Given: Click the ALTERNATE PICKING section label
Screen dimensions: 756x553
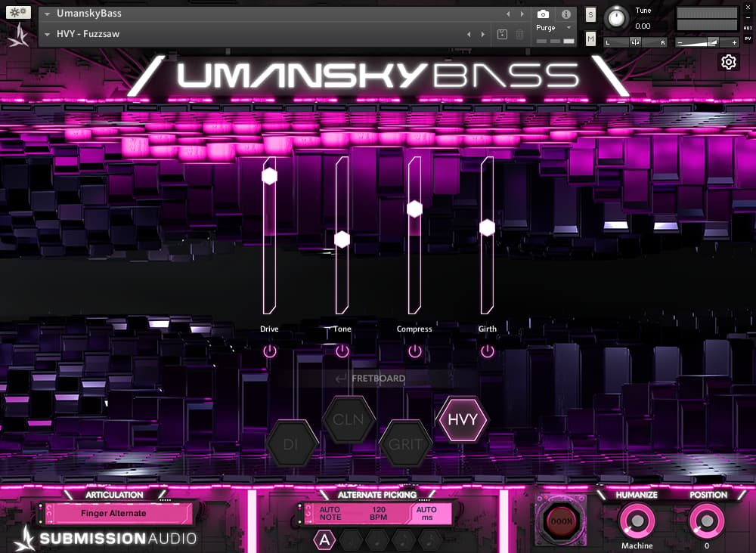Looking at the screenshot, I should click(376, 495).
